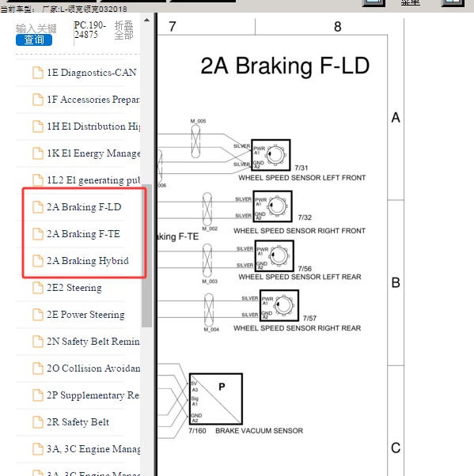Click file icon beside 2A Braking Hybrid
Viewport: 474px width, 476px height.
tap(38, 261)
